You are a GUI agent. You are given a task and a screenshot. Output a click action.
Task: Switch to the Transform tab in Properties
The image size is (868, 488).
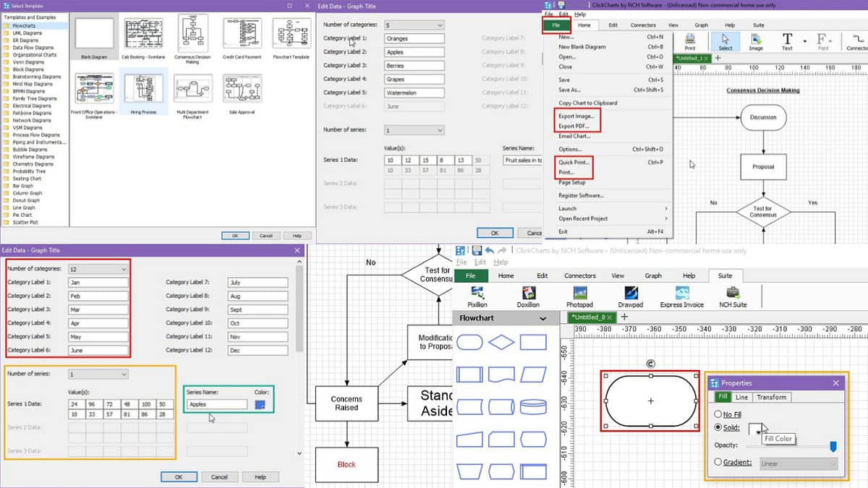[x=772, y=397]
